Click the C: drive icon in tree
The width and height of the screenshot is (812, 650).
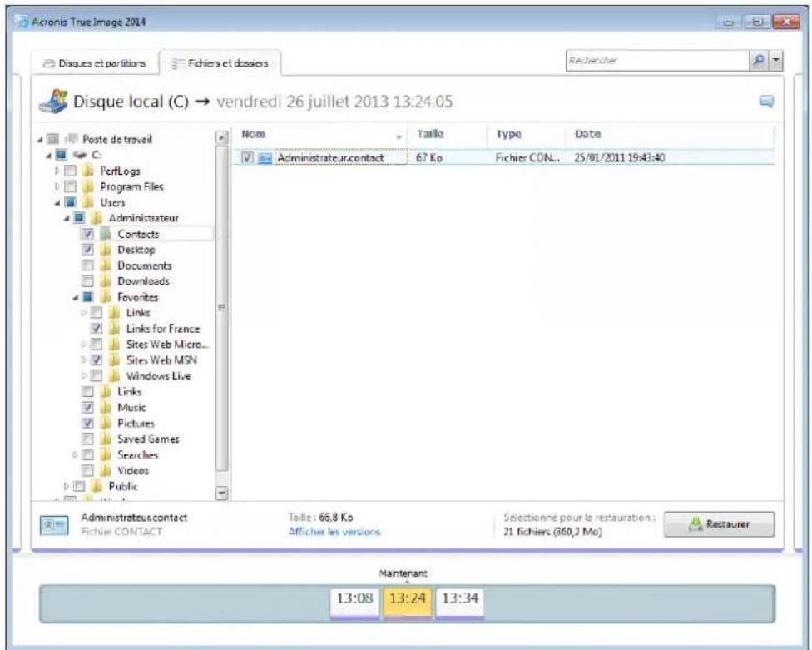[79, 155]
